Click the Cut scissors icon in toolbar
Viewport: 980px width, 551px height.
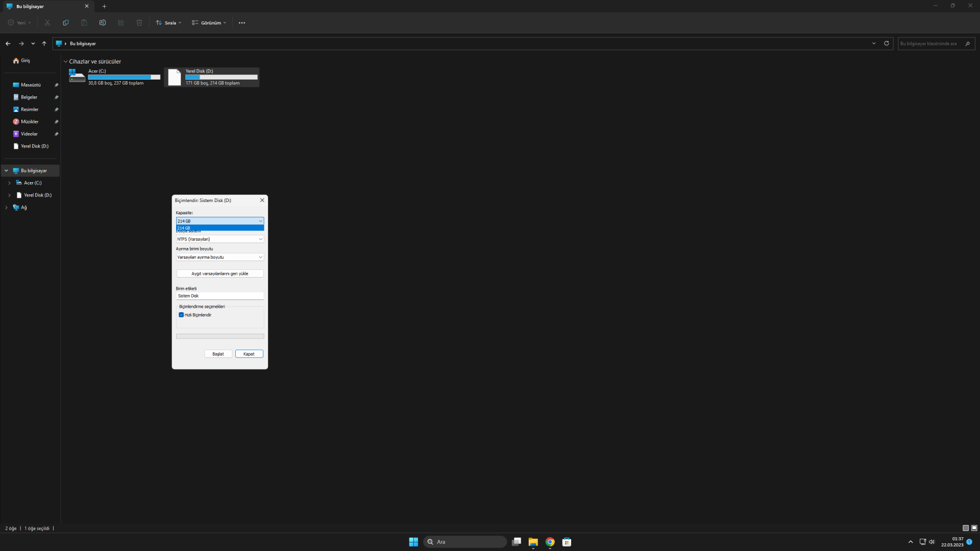47,23
